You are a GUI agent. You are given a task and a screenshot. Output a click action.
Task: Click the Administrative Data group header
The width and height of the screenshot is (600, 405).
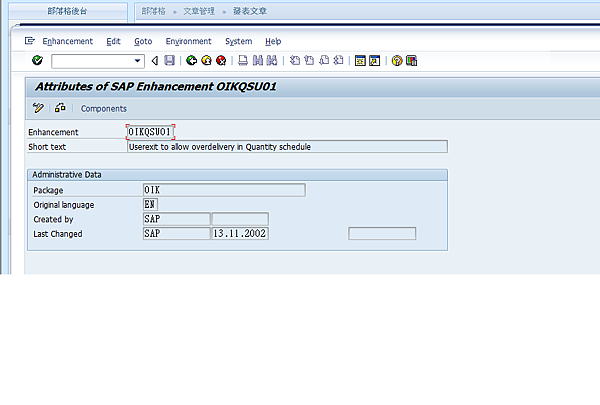pos(237,175)
